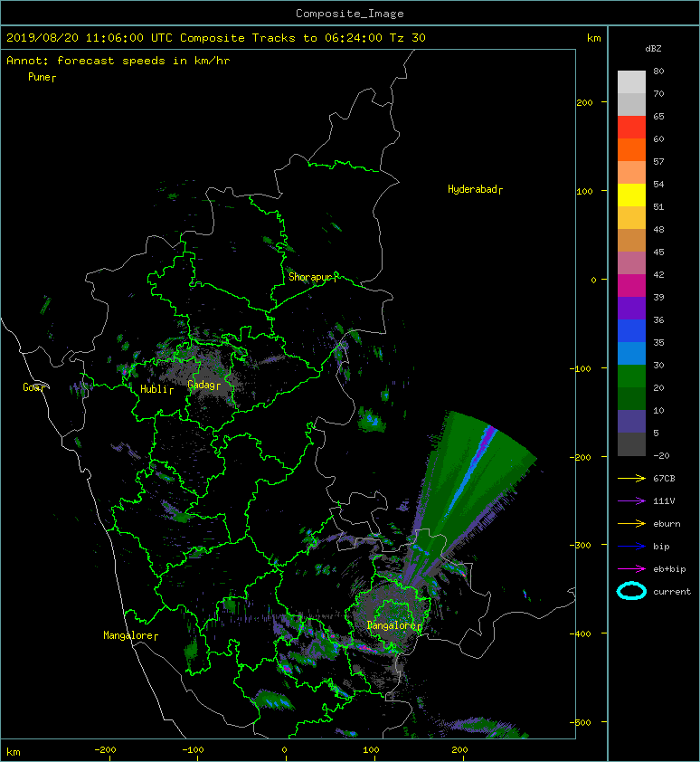Pick the mauve 45 dBZ swatch
This screenshot has height=762, width=700.
[x=631, y=263]
